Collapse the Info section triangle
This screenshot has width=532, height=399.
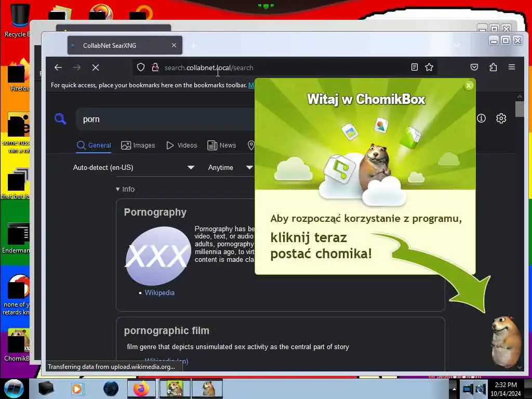point(118,189)
